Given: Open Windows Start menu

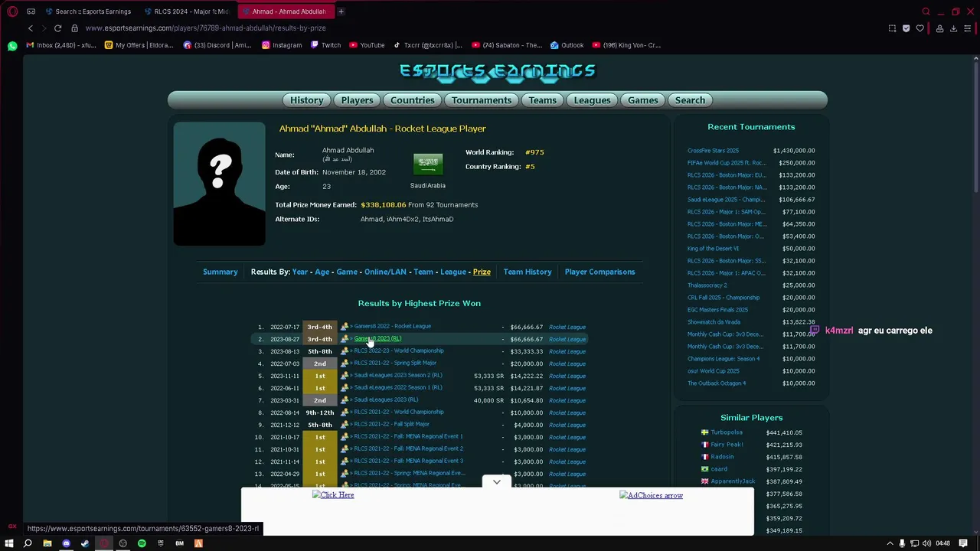Looking at the screenshot, I should pos(9,543).
